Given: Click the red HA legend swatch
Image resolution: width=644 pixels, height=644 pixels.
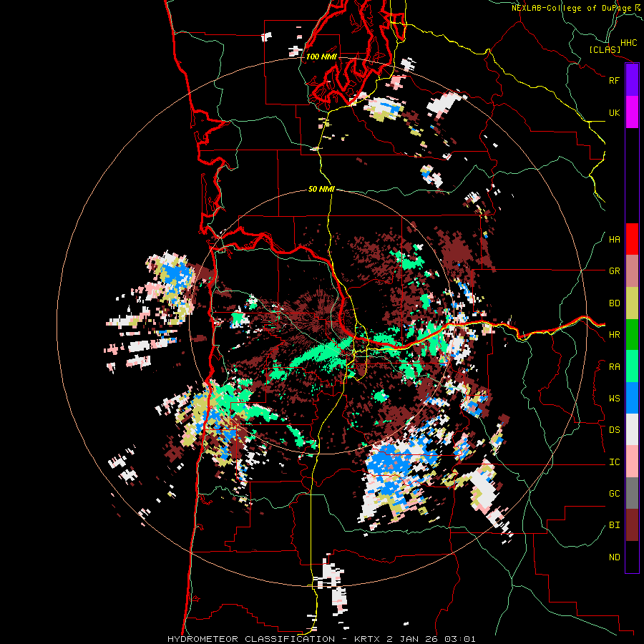Looking at the screenshot, I should click(x=632, y=239).
